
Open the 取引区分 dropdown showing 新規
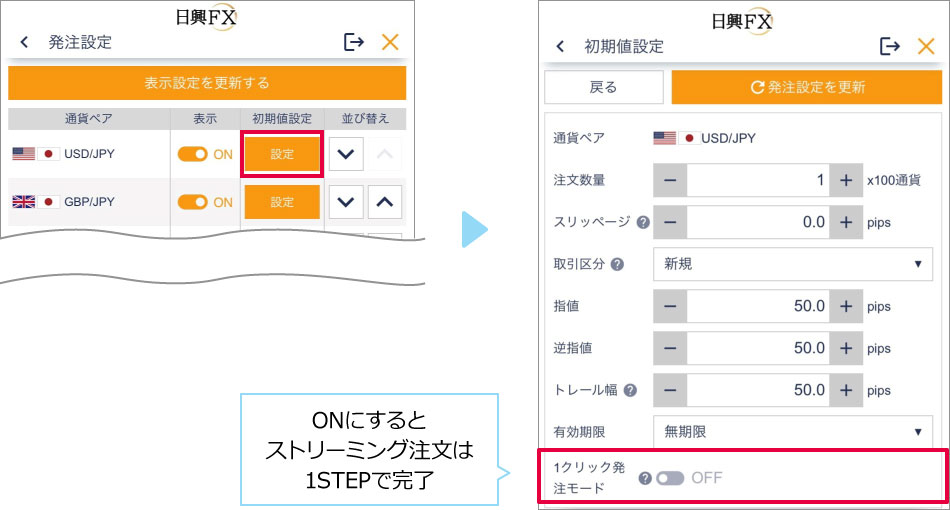pyautogui.click(x=792, y=264)
